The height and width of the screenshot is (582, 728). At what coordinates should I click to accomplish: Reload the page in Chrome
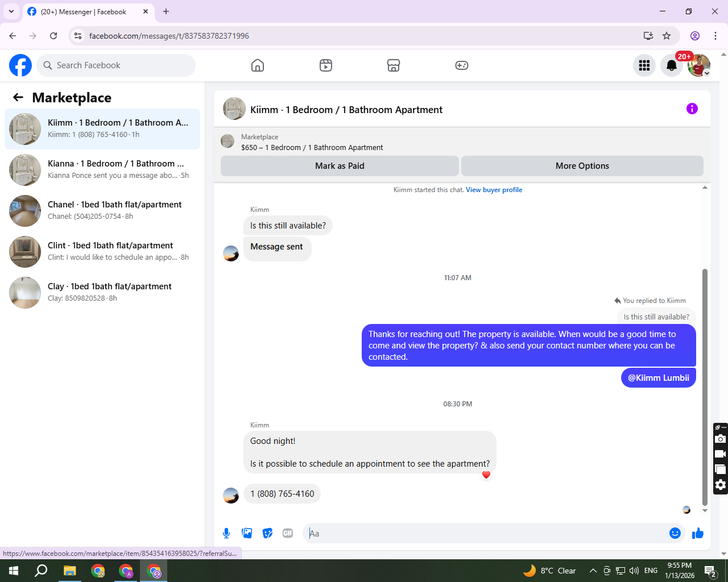click(x=53, y=36)
